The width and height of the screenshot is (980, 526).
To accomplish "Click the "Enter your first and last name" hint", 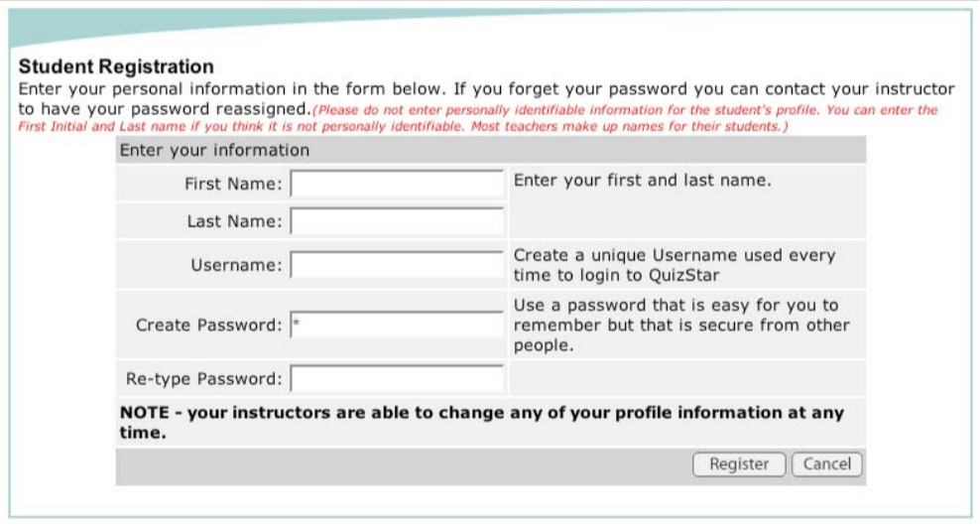I will [643, 182].
